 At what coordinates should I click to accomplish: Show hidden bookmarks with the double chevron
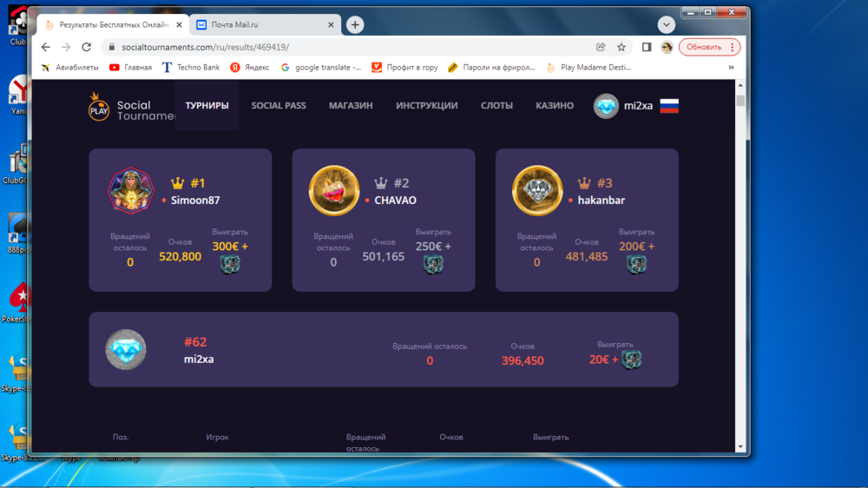coord(731,67)
